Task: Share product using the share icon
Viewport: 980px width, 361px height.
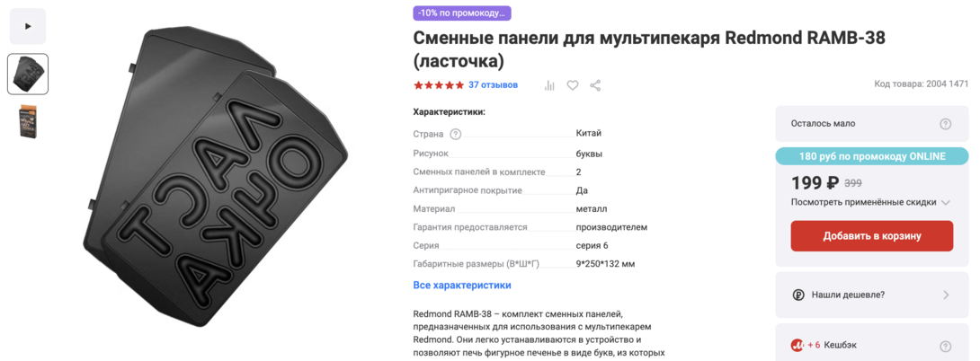Action: click(x=595, y=85)
